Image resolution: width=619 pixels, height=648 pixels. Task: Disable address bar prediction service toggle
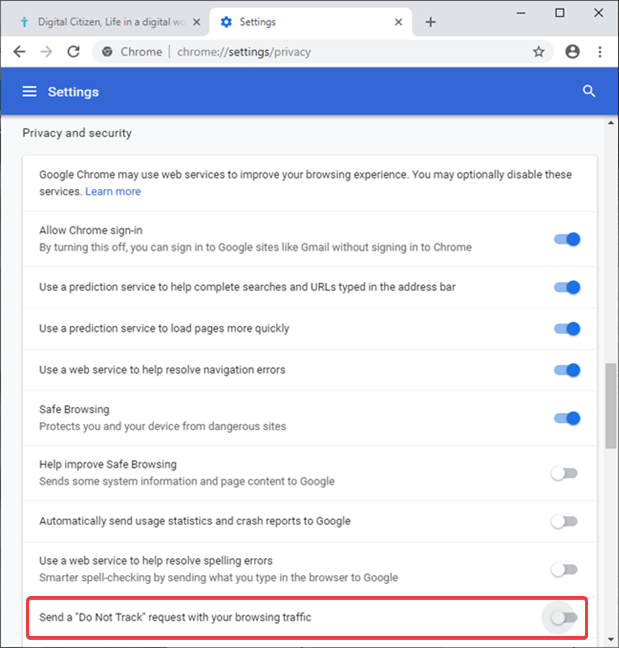pos(567,287)
